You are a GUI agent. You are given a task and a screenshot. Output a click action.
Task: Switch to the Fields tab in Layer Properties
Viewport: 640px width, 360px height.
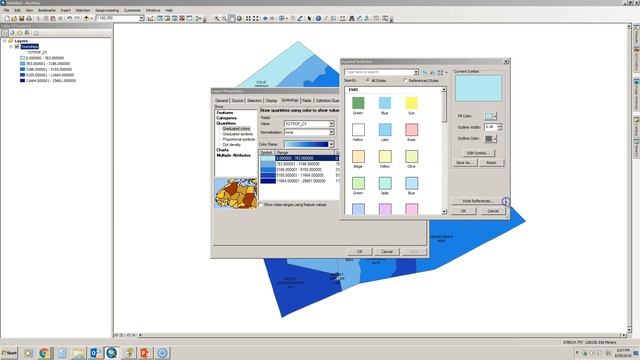pyautogui.click(x=307, y=100)
